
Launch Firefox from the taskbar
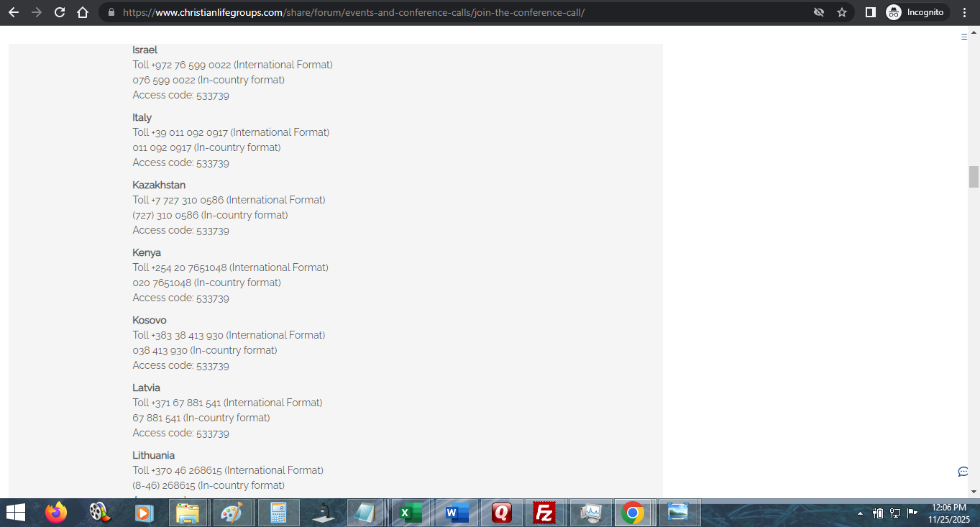(55, 513)
